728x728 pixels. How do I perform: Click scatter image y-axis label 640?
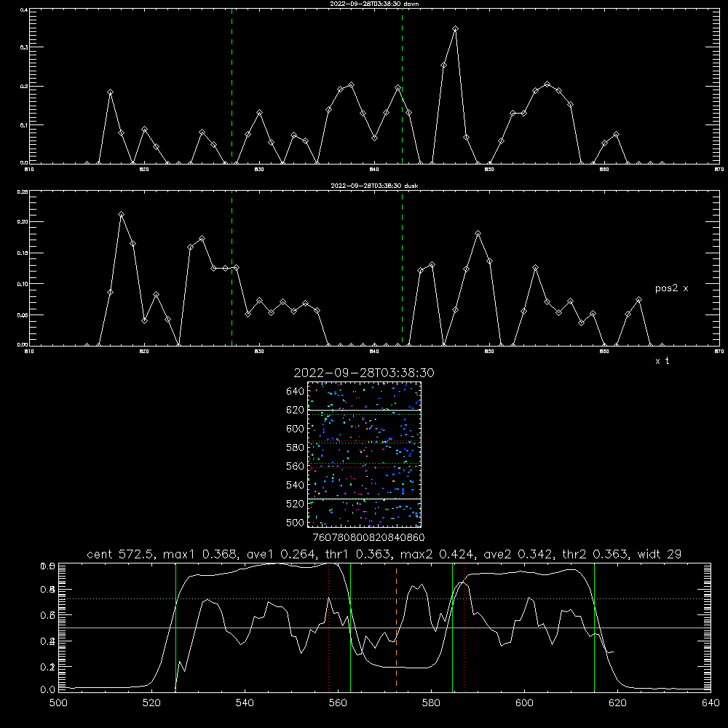(x=296, y=392)
